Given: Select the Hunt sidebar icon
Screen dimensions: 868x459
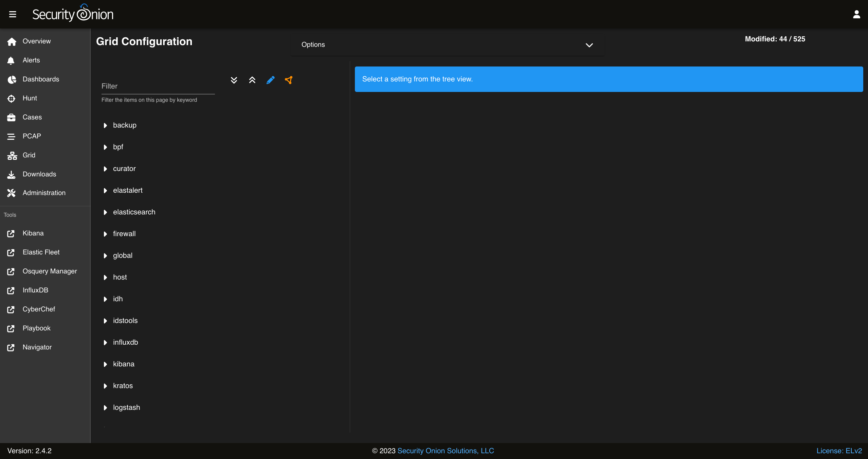Looking at the screenshot, I should click(x=11, y=98).
